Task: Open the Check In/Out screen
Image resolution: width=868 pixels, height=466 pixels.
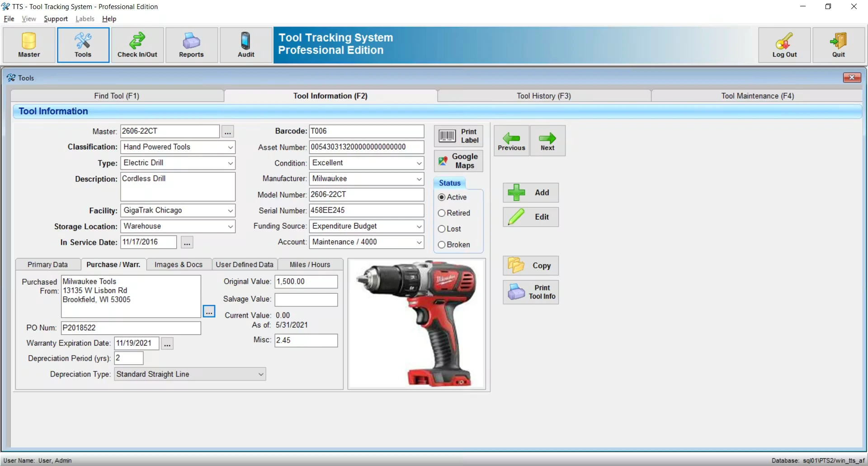Action: click(137, 45)
